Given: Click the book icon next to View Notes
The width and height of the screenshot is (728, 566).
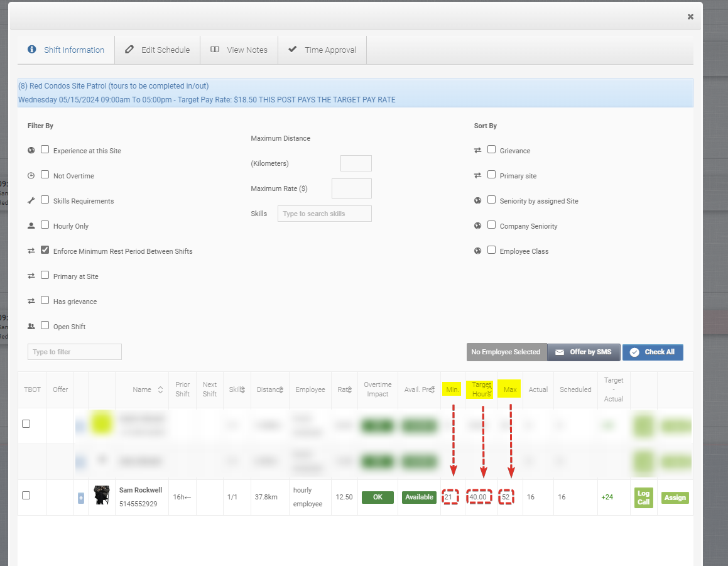Looking at the screenshot, I should pos(215,49).
